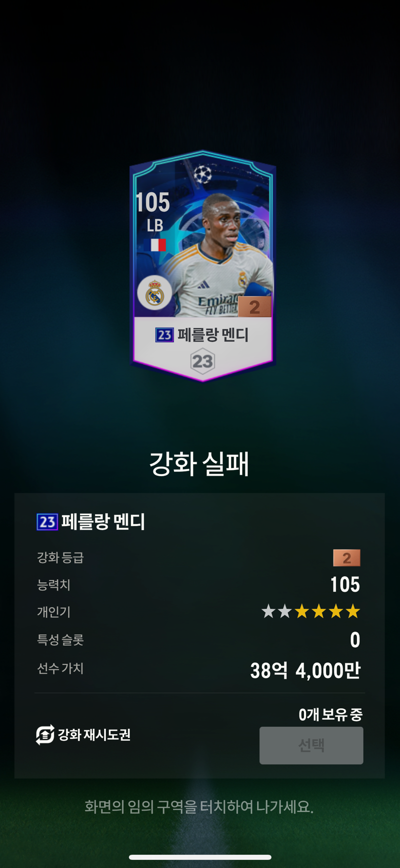Image resolution: width=400 pixels, height=868 pixels.
Task: Tap the bronze 강화 등급 2 badge
Action: (x=346, y=558)
